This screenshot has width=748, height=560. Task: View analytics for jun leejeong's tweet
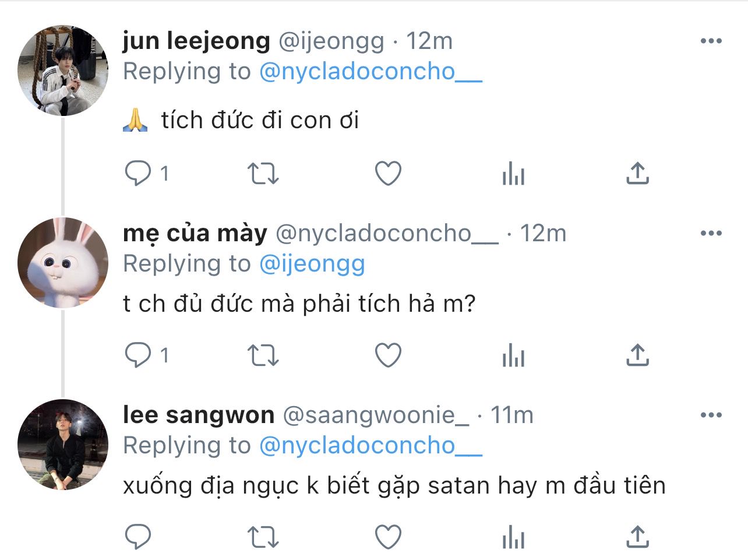513,174
